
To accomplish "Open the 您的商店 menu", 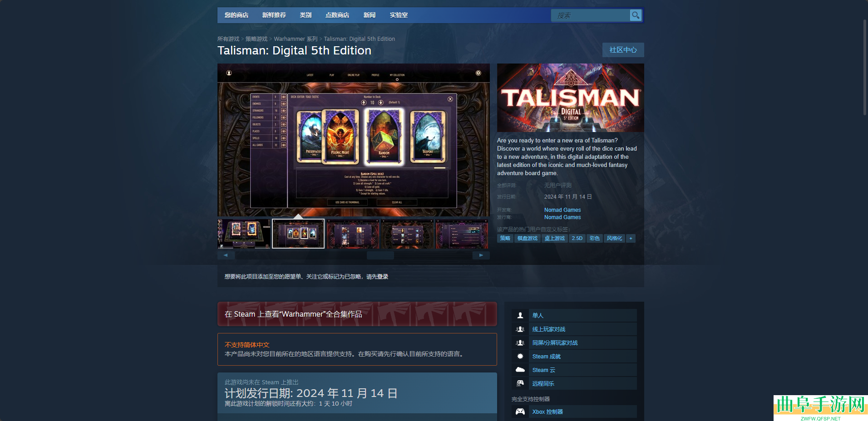I will coord(237,15).
